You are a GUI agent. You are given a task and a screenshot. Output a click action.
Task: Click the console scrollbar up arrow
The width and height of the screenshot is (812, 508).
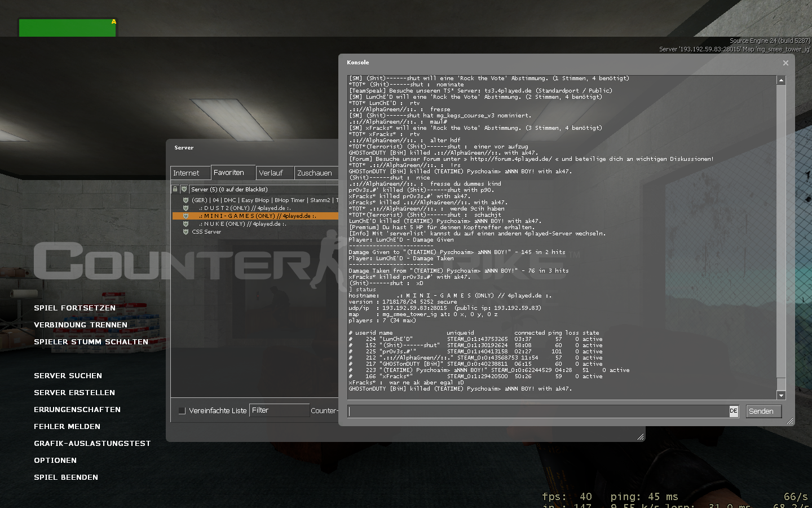(x=781, y=80)
